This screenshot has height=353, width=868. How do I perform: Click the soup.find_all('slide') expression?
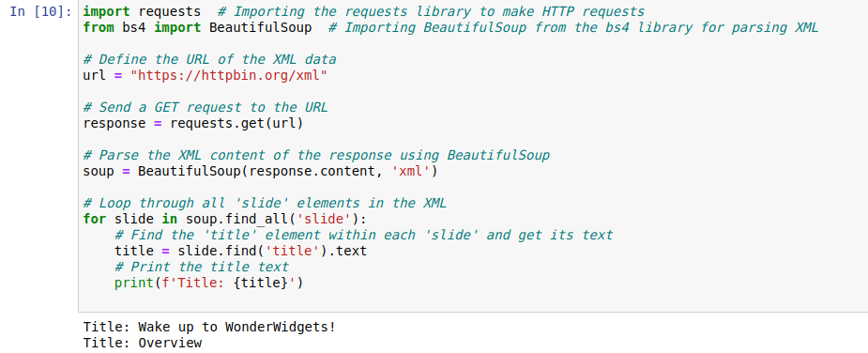tap(268, 219)
